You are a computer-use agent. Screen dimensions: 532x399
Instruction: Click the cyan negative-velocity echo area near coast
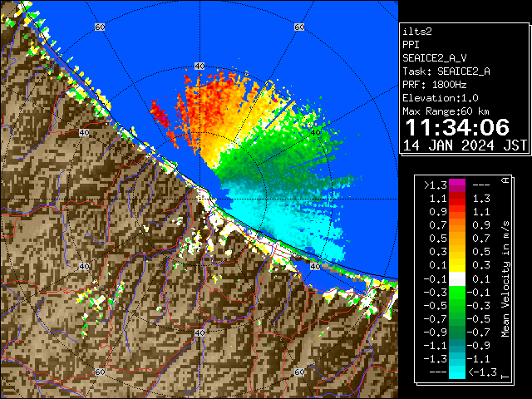(288, 220)
